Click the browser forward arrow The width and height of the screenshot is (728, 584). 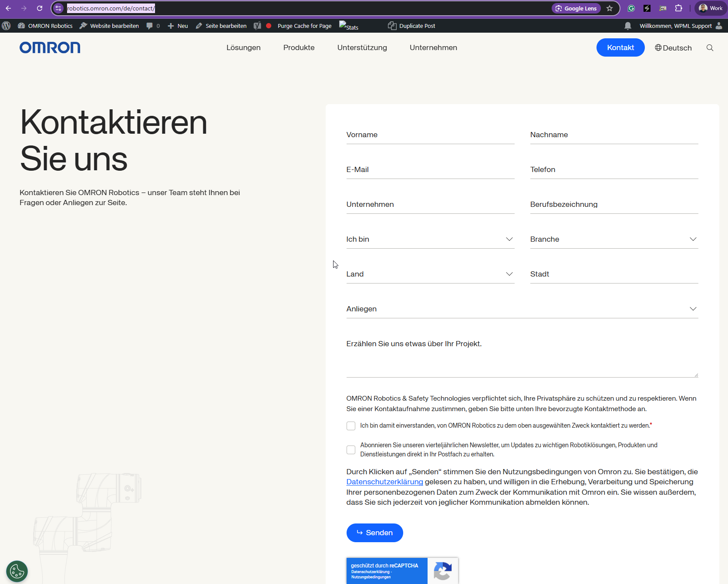[24, 8]
